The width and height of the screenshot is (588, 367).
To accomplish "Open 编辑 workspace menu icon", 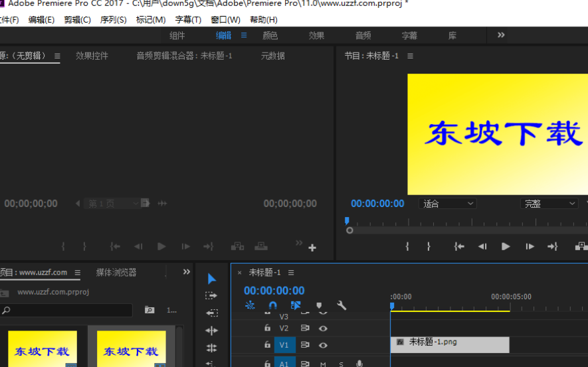I will tap(244, 35).
